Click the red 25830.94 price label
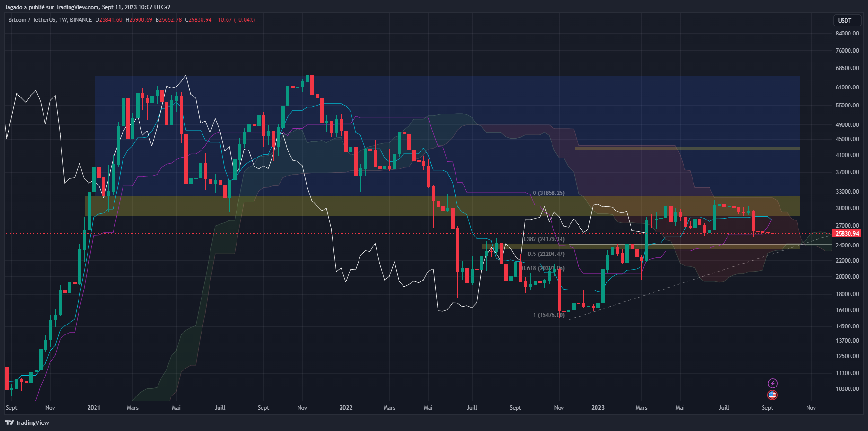The image size is (868, 431). pyautogui.click(x=847, y=233)
